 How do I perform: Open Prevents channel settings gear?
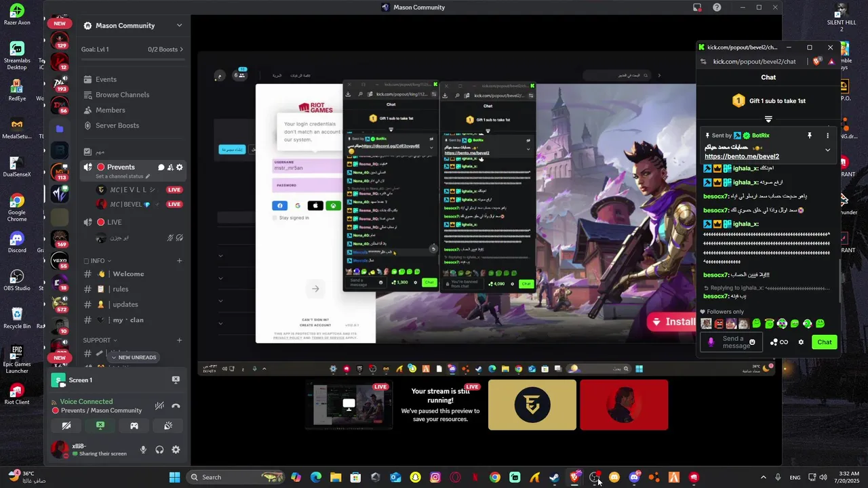[179, 167]
